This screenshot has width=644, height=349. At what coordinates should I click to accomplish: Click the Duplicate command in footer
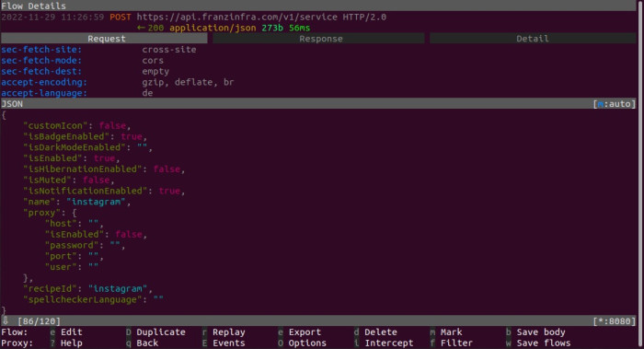tap(161, 332)
